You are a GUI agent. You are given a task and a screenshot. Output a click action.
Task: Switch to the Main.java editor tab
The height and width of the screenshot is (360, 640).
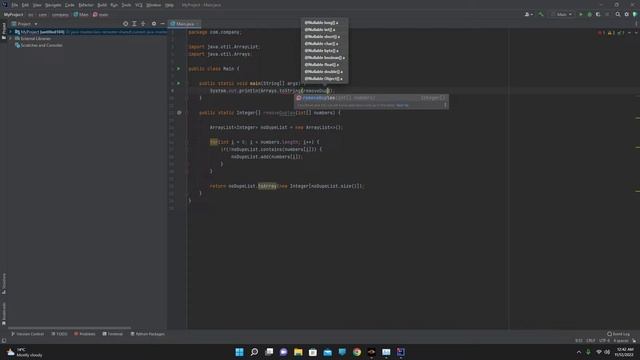(x=185, y=24)
